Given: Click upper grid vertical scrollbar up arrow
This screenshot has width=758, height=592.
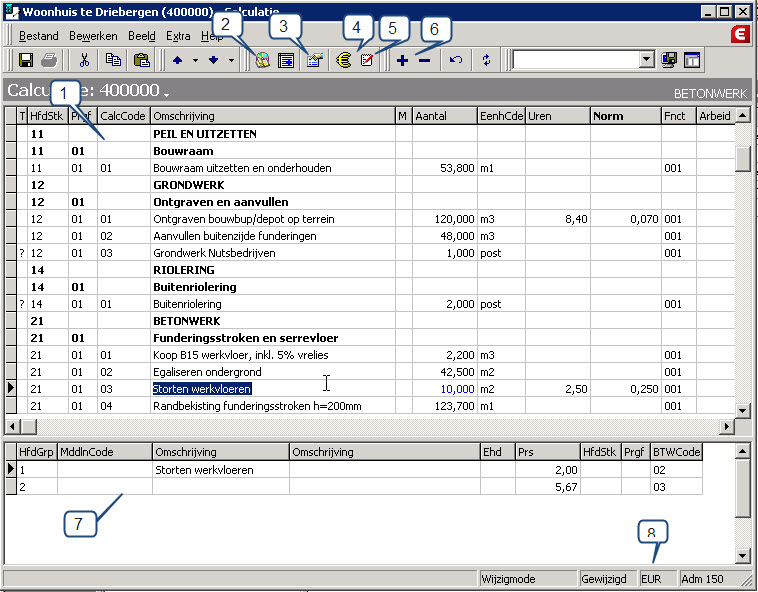Looking at the screenshot, I should pos(743,116).
